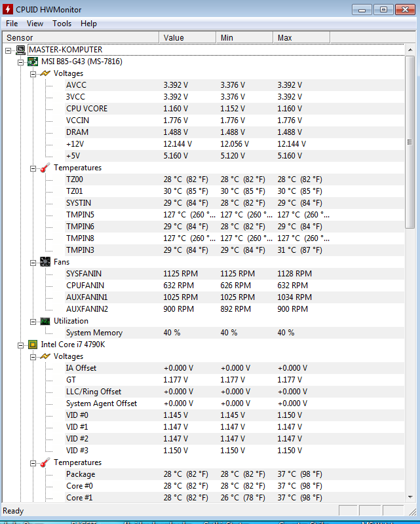Viewport: 420px width, 524px height.
Task: Select the SYSTIN temperature row
Action: coord(235,203)
